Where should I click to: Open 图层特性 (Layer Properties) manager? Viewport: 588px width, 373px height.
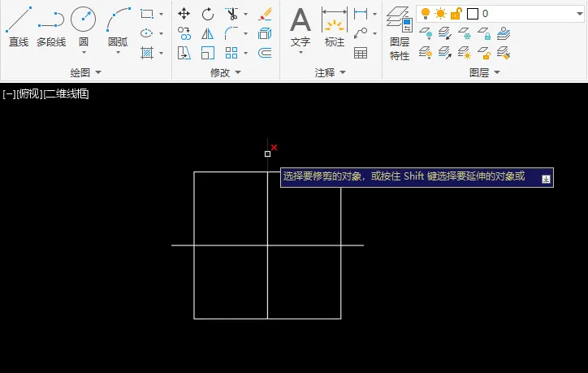point(400,33)
